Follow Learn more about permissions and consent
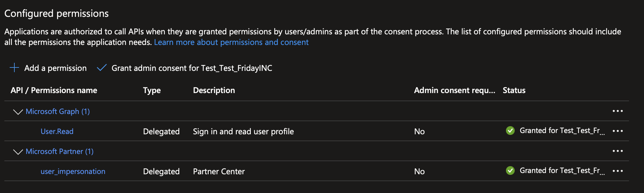 point(231,42)
